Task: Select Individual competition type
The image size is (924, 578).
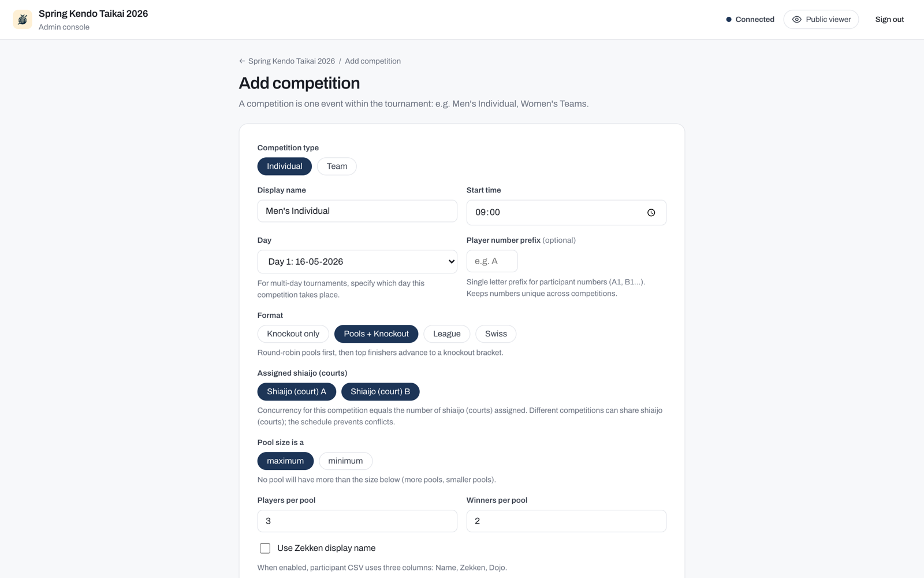Action: 285,166
